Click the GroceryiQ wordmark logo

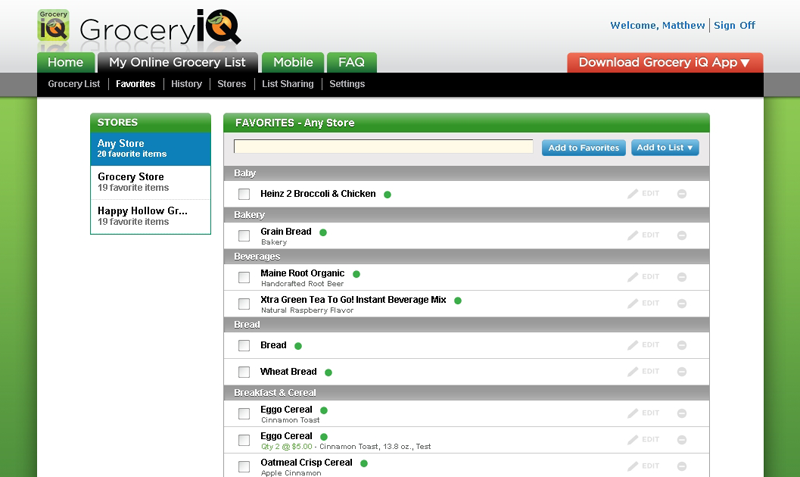[160, 27]
